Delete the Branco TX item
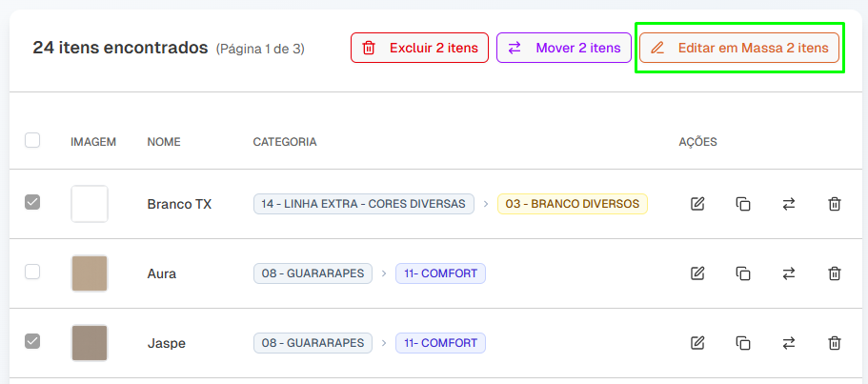The width and height of the screenshot is (868, 384). (835, 204)
